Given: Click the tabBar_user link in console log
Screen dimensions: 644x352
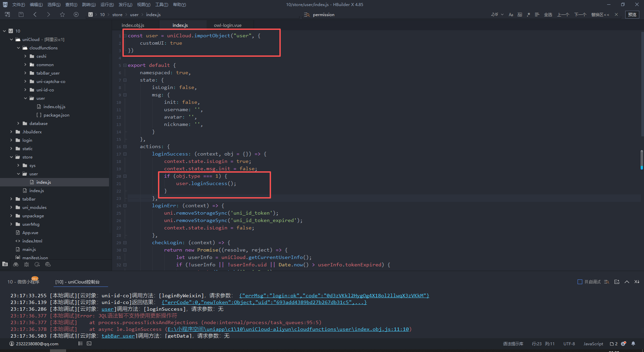Looking at the screenshot, I should (x=118, y=336).
